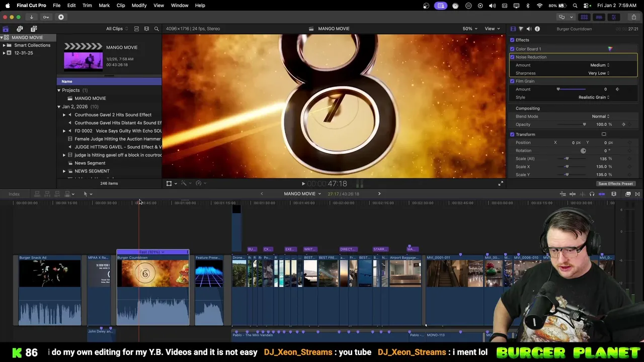Image resolution: width=644 pixels, height=362 pixels.
Task: Open the Edit menu
Action: click(x=71, y=6)
